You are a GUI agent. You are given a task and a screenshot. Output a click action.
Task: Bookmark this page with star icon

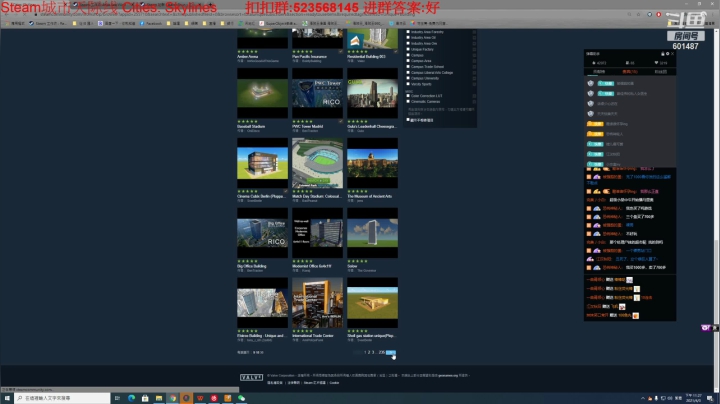point(638,14)
